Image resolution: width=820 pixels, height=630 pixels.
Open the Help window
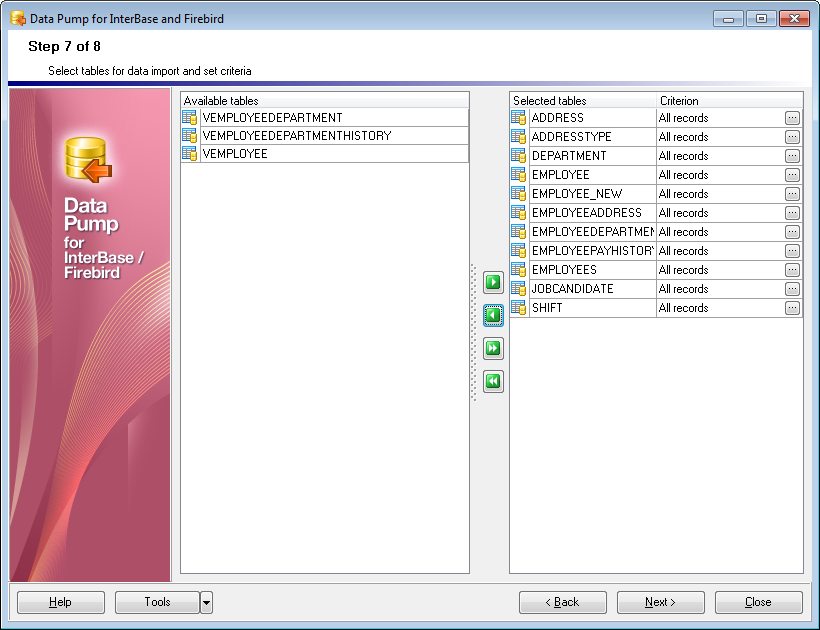tap(61, 602)
